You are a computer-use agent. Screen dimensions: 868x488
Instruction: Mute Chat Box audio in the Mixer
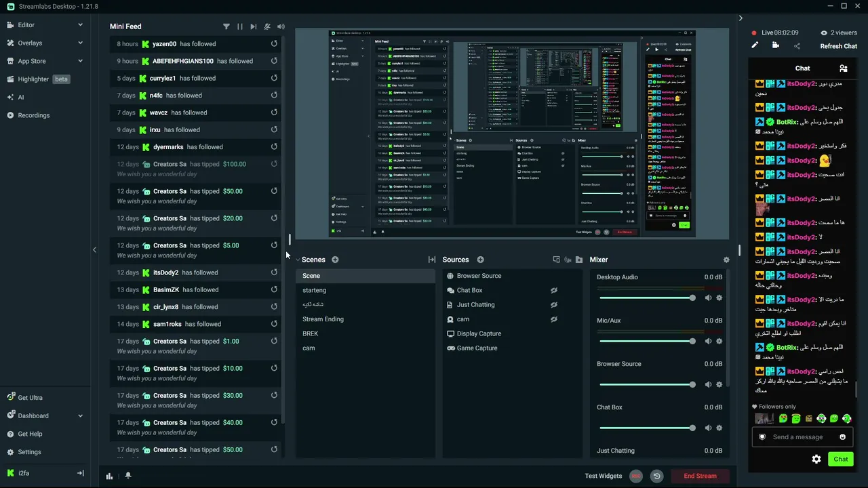(x=708, y=428)
